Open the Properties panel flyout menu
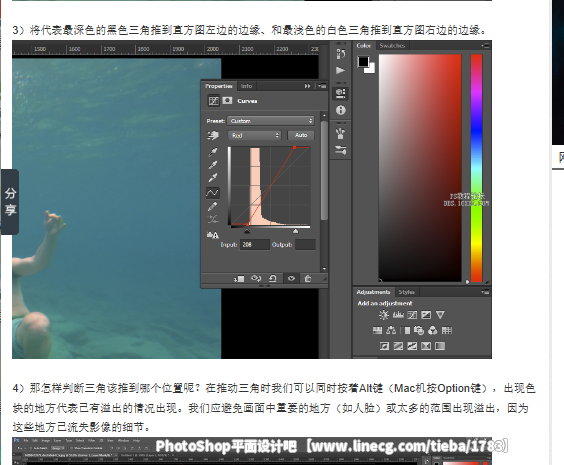 click(322, 86)
